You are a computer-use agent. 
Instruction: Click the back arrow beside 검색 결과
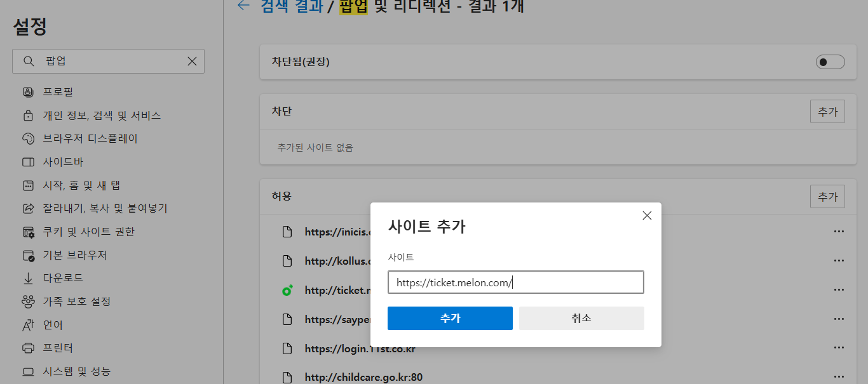click(x=243, y=5)
